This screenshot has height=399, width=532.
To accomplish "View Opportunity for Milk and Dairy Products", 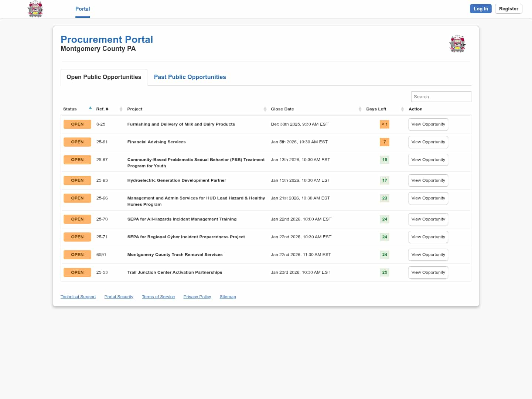I will pyautogui.click(x=428, y=124).
